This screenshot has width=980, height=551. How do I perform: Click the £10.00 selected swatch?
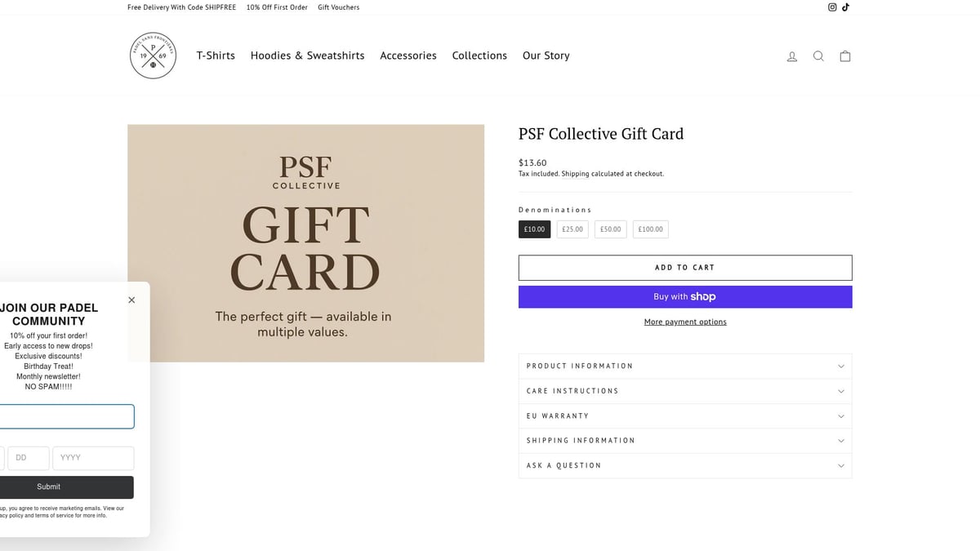[x=534, y=229]
